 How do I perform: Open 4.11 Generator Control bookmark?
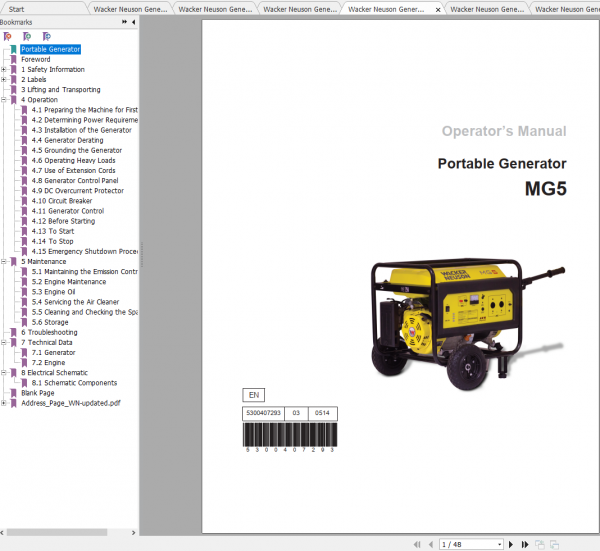tap(68, 211)
